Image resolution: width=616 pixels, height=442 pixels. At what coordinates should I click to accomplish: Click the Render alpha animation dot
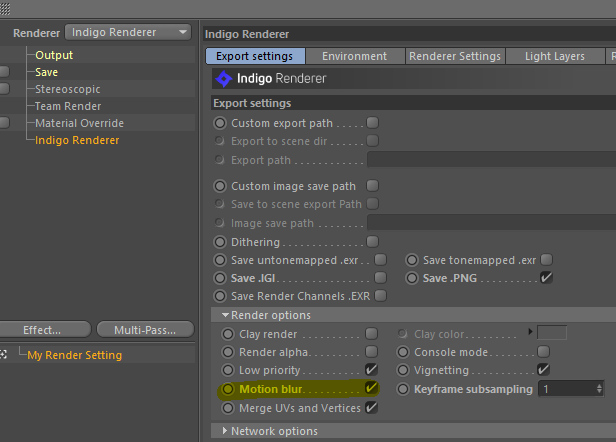pyautogui.click(x=228, y=352)
